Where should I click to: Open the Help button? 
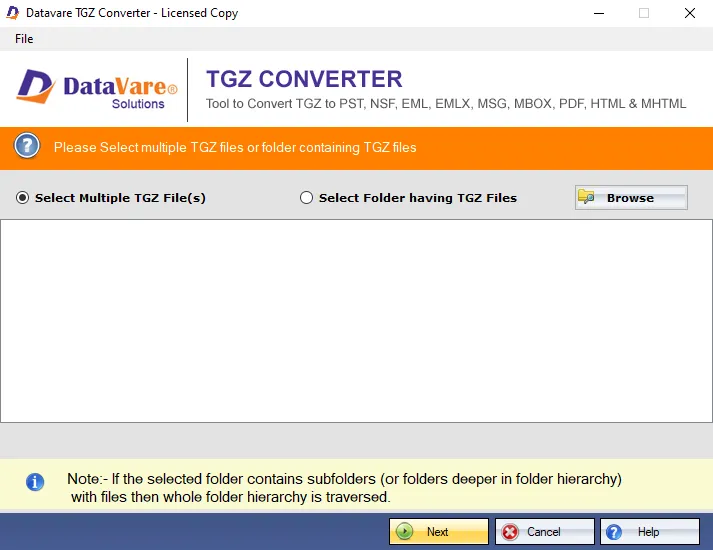coord(650,531)
